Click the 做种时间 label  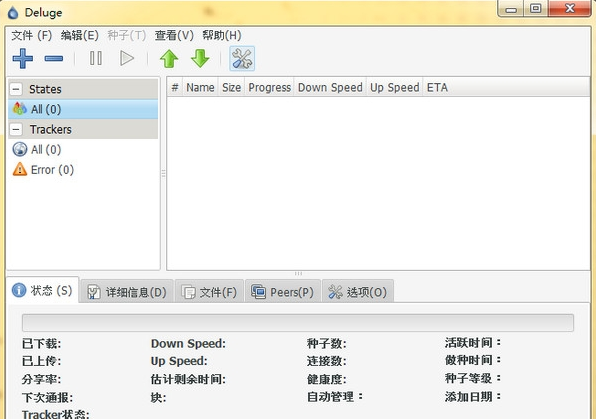[x=473, y=360]
